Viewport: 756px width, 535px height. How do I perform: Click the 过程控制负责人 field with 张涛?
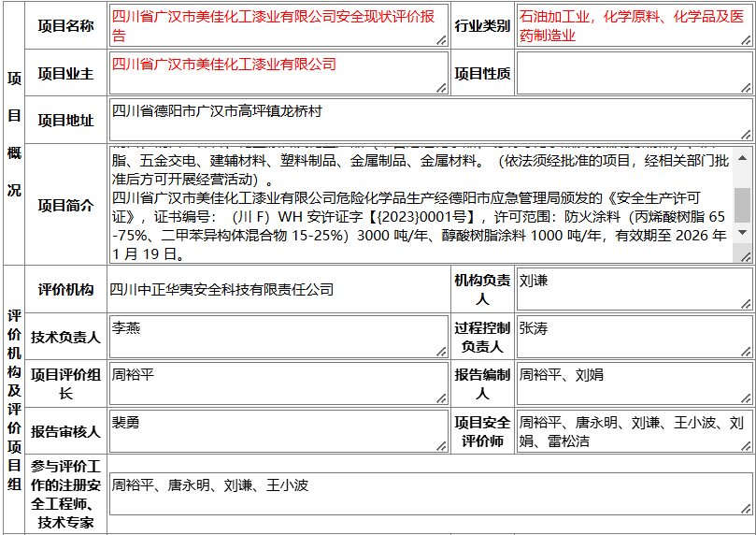tap(634, 337)
